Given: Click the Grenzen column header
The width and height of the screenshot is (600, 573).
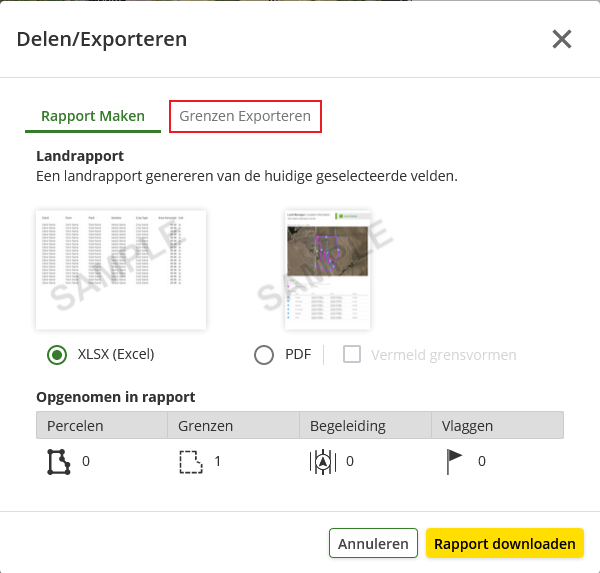Looking at the screenshot, I should [x=233, y=425].
